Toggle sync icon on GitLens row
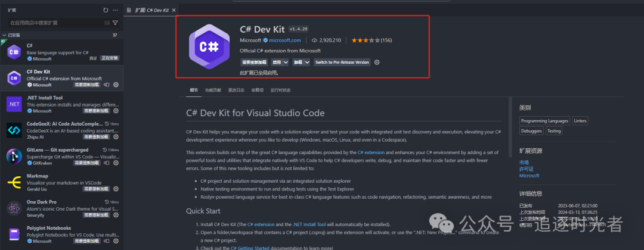 tap(106, 162)
